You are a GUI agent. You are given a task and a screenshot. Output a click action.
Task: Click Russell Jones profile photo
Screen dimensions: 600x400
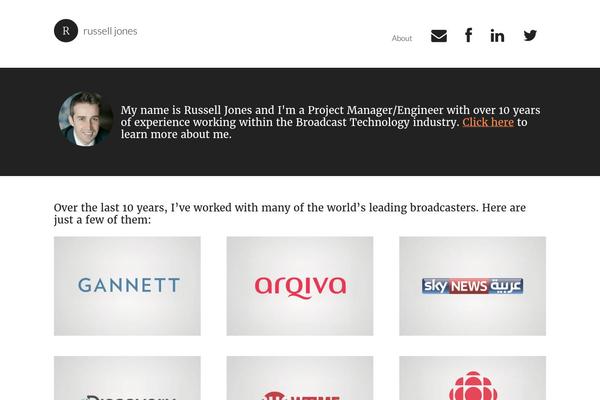[x=85, y=119]
